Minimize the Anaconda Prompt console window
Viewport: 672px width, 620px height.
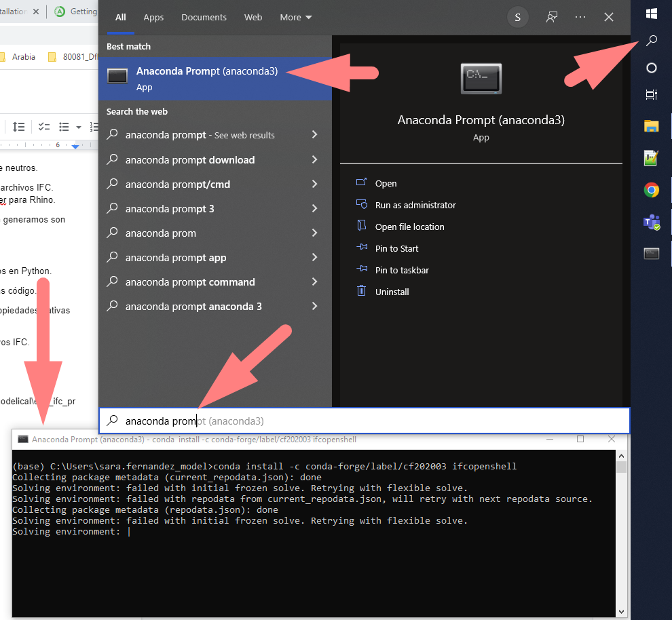pos(550,440)
